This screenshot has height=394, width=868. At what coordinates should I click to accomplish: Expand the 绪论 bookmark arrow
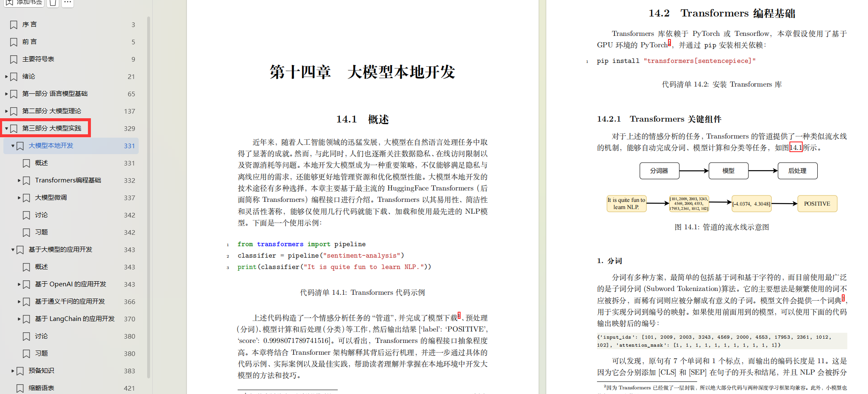(6, 76)
